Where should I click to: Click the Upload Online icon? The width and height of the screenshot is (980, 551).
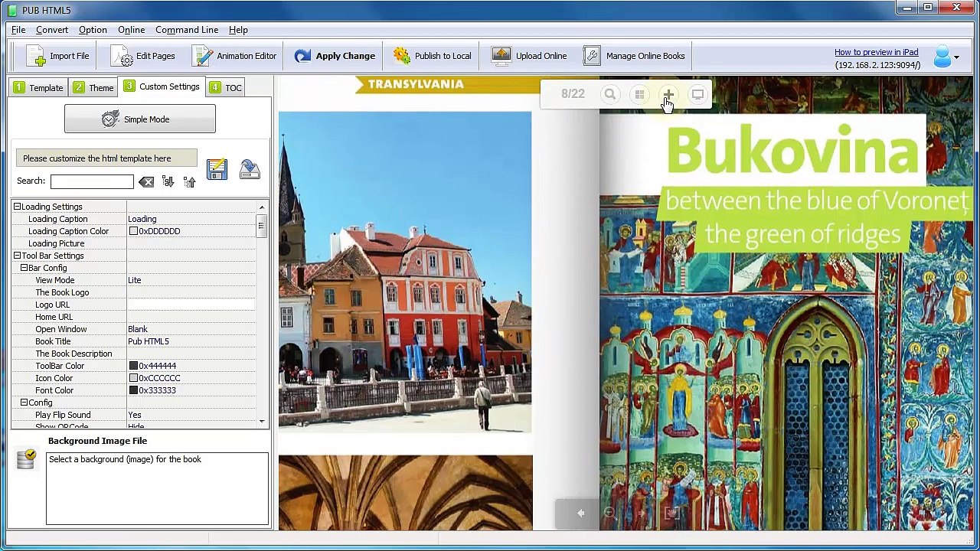[x=501, y=56]
